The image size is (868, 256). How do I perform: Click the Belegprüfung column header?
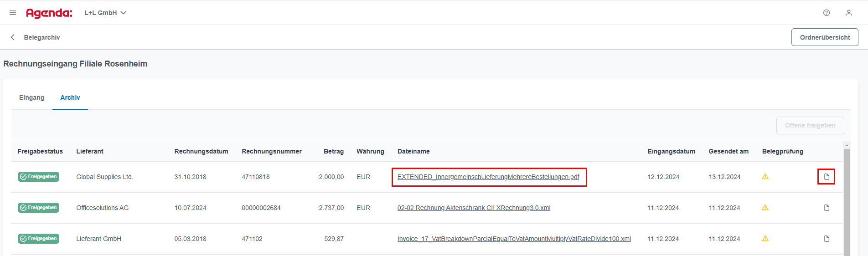(783, 151)
